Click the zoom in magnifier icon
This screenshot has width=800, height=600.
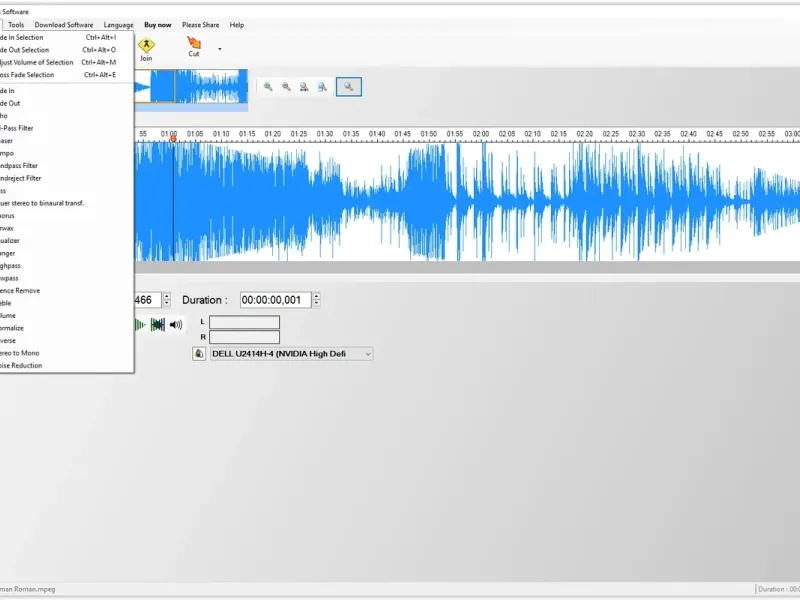click(268, 87)
